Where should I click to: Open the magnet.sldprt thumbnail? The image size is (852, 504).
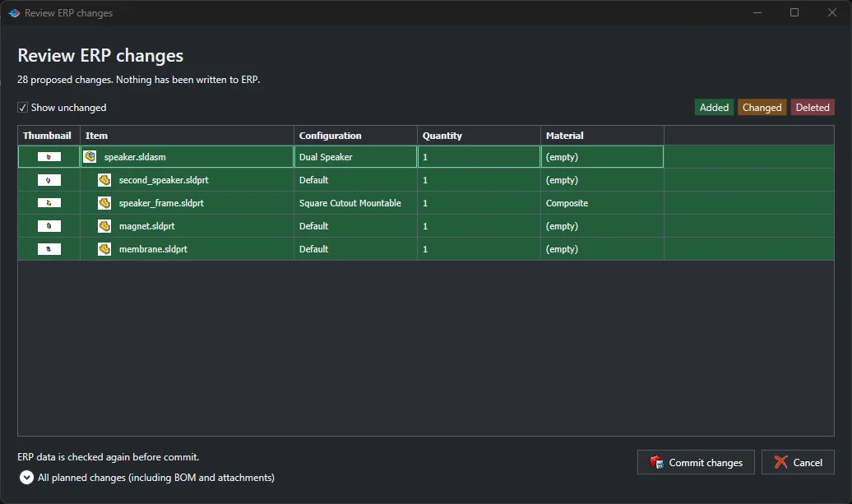pyautogui.click(x=49, y=226)
